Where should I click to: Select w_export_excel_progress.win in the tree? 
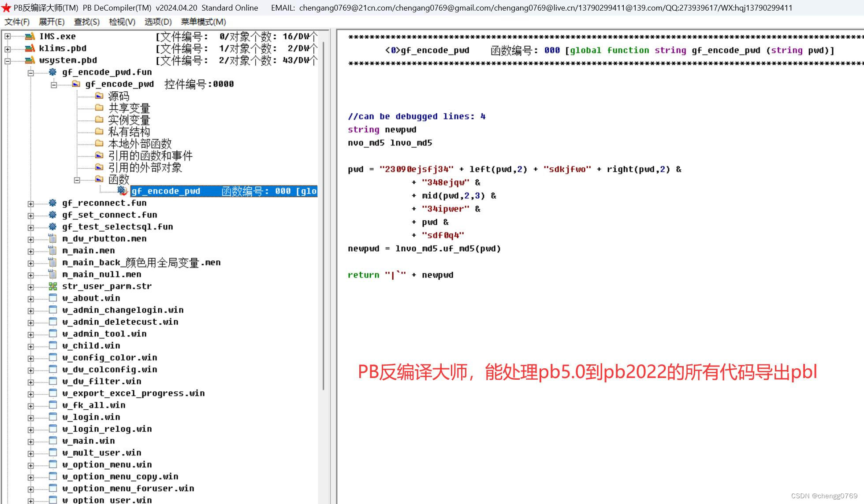tap(133, 393)
